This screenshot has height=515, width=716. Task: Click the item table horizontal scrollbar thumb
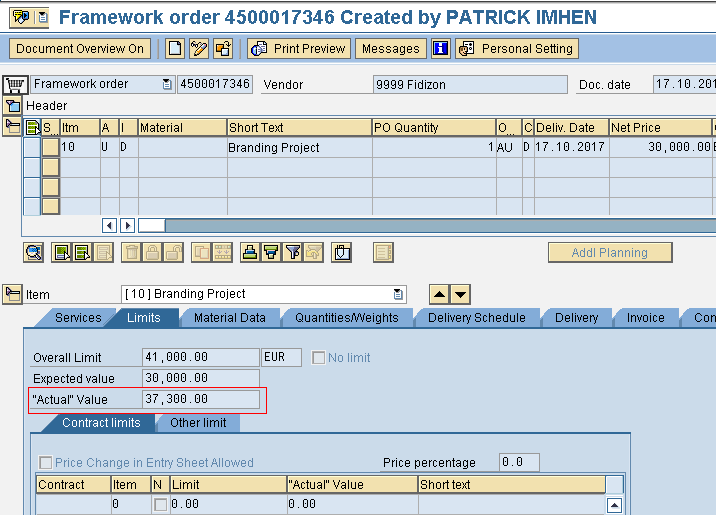[152, 226]
